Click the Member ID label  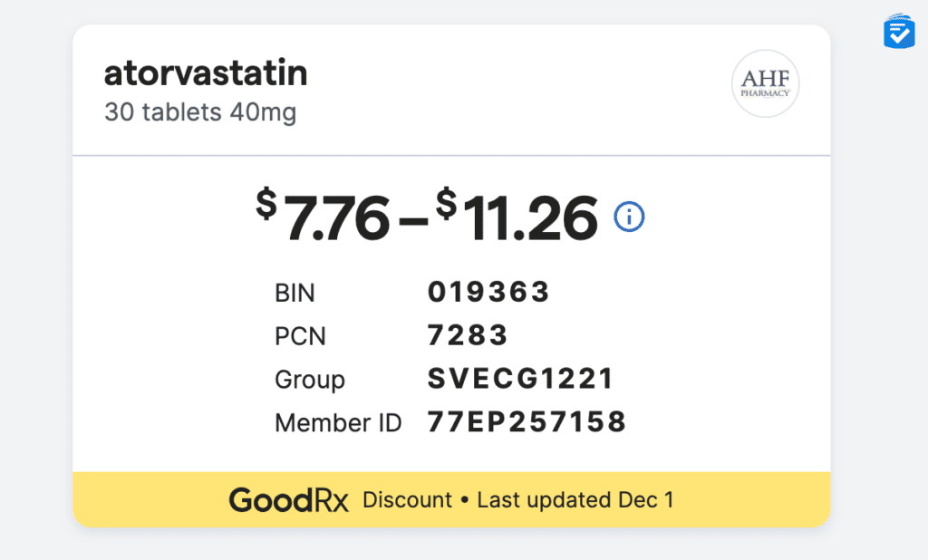(338, 422)
